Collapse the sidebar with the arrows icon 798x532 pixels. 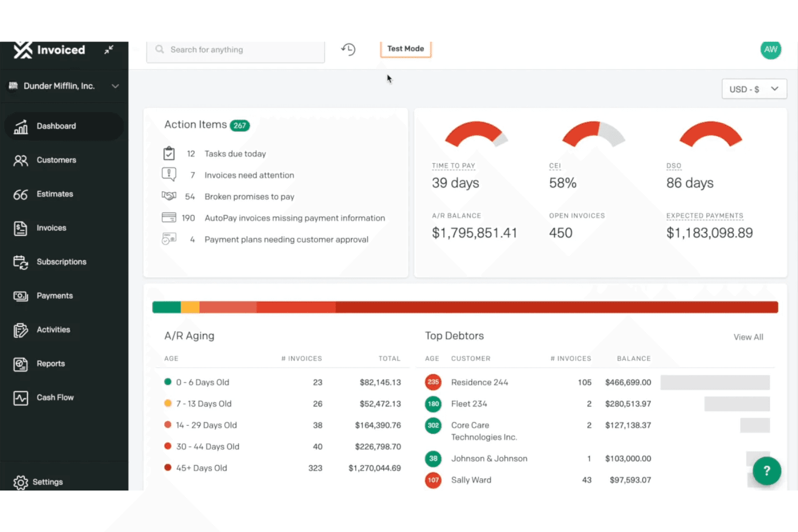[x=109, y=50]
